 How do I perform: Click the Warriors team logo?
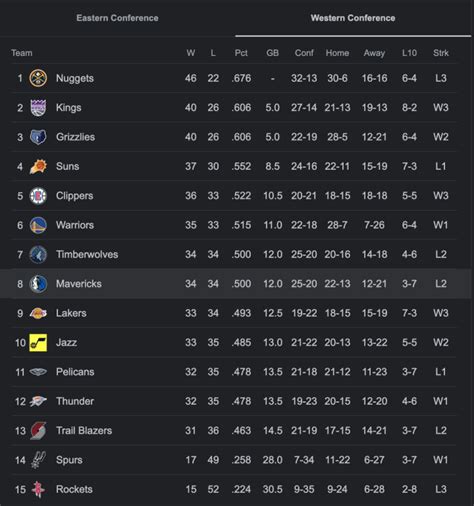pos(38,225)
